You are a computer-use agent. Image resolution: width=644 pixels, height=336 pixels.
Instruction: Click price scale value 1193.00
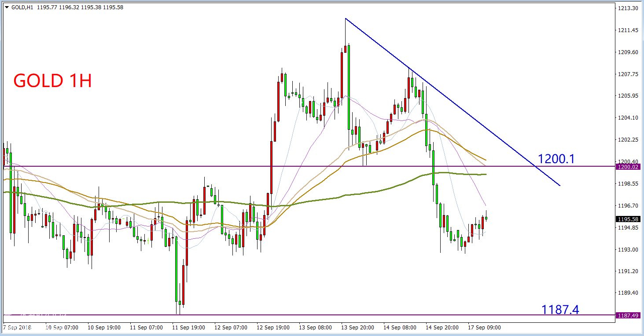tap(628, 249)
